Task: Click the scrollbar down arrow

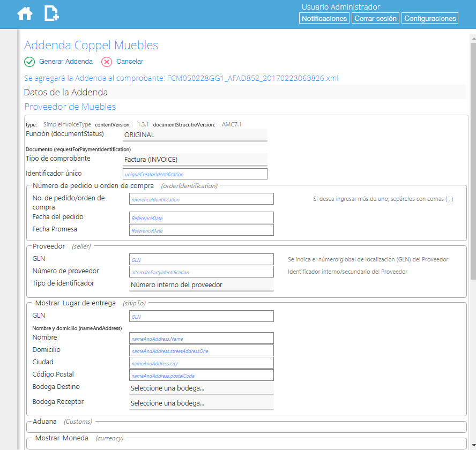Action: pyautogui.click(x=473, y=445)
